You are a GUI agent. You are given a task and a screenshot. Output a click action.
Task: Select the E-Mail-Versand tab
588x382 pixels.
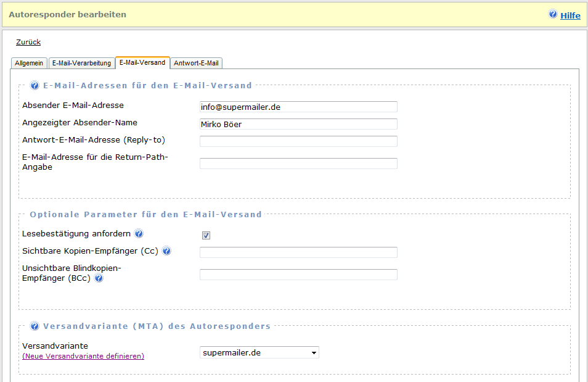click(142, 63)
